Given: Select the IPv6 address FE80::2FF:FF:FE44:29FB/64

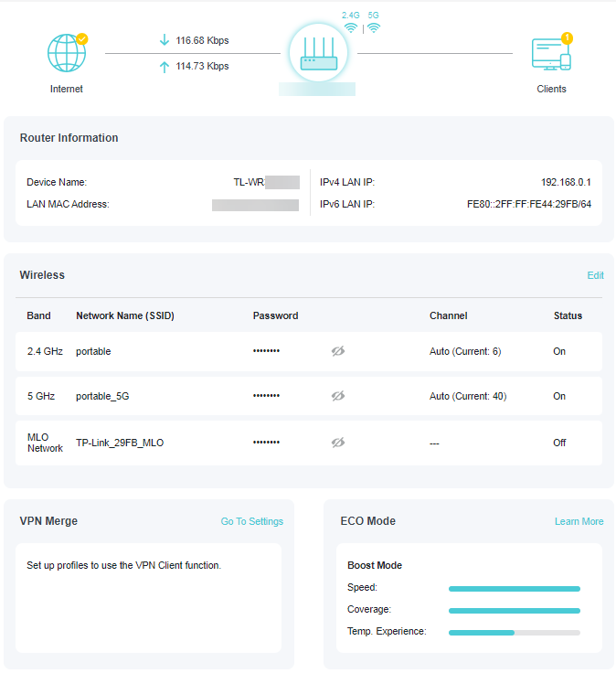Looking at the screenshot, I should tap(529, 204).
